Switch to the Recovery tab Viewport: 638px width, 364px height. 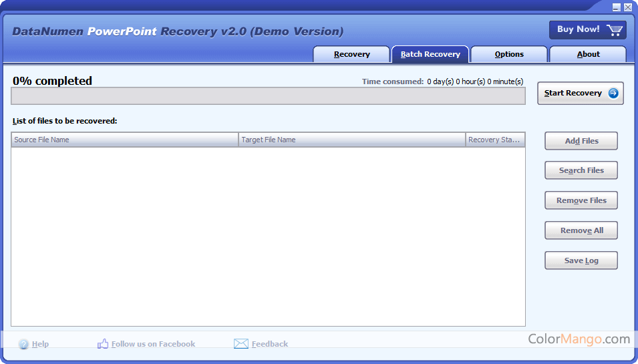[351, 54]
